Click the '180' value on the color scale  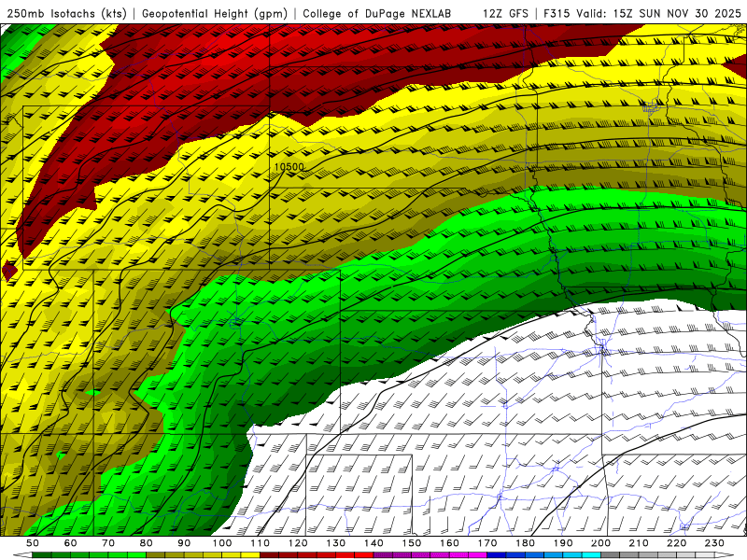pyautogui.click(x=526, y=543)
